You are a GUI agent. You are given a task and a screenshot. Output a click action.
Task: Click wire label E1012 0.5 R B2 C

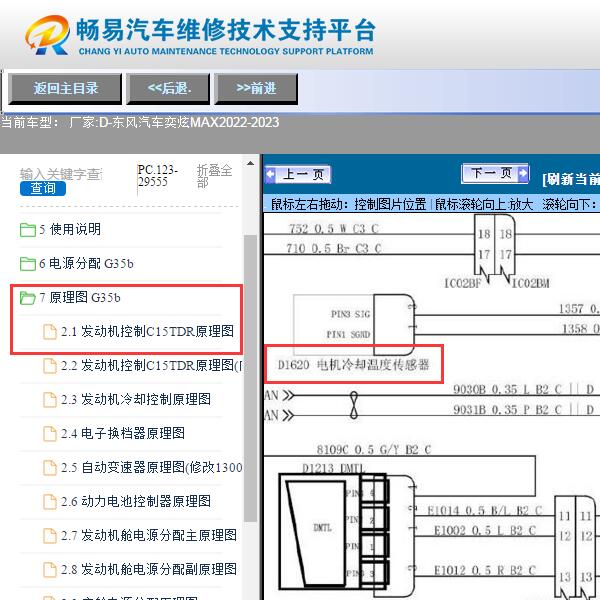coord(485,571)
